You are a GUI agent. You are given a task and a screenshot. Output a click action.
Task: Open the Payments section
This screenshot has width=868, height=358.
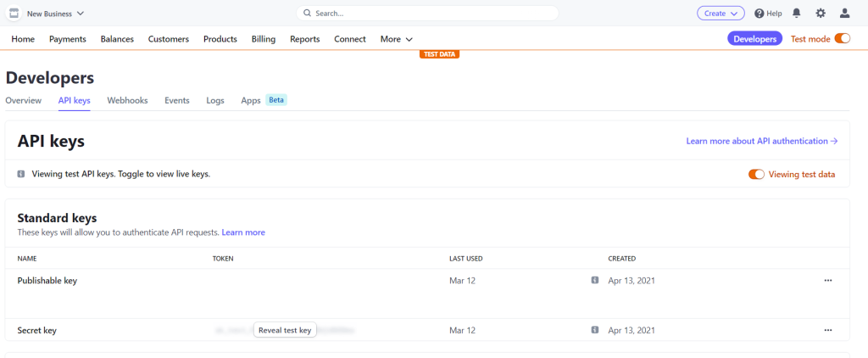(68, 39)
